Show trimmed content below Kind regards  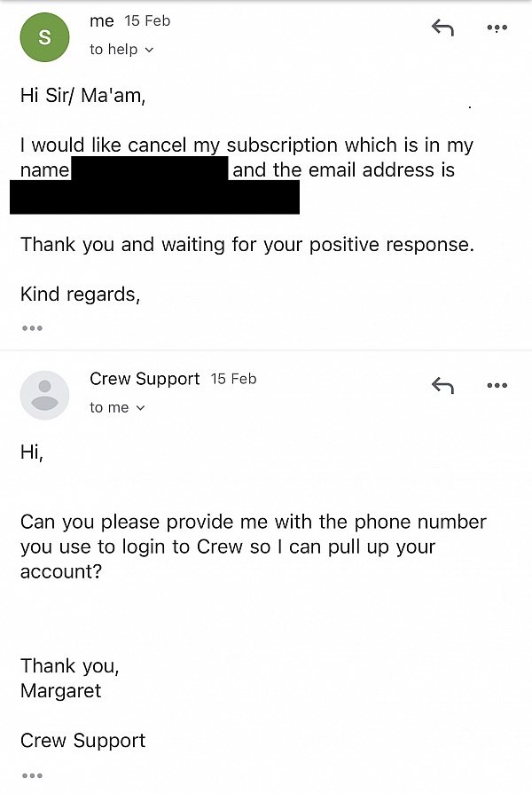click(x=32, y=328)
